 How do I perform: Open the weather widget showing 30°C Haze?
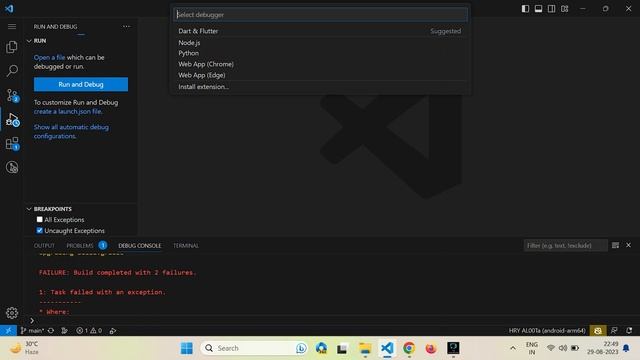tap(24, 348)
